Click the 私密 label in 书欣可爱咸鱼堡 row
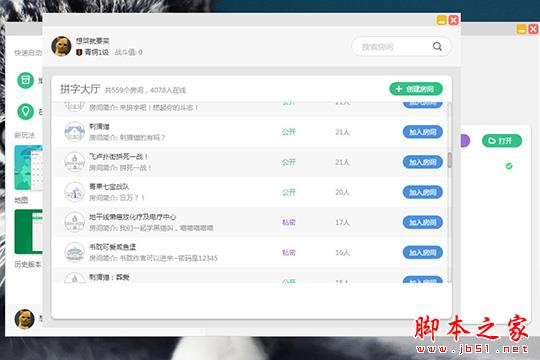The image size is (540, 360). (289, 252)
